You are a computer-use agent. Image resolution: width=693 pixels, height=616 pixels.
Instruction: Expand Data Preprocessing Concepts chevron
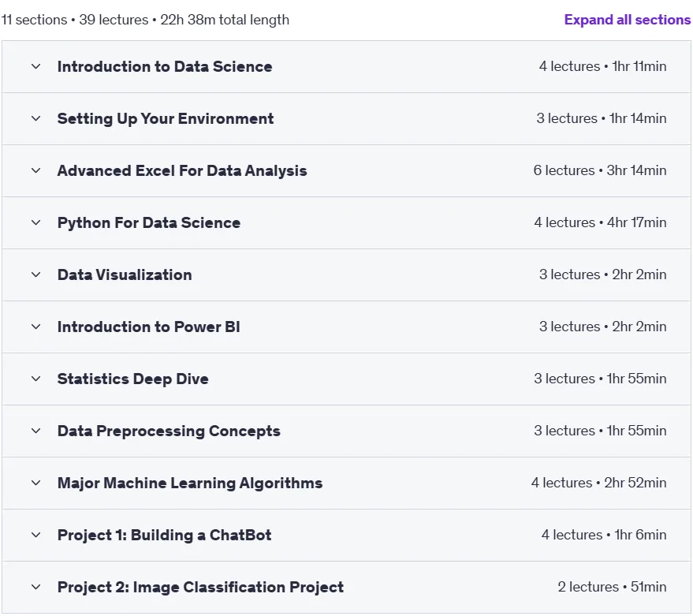[x=36, y=431]
